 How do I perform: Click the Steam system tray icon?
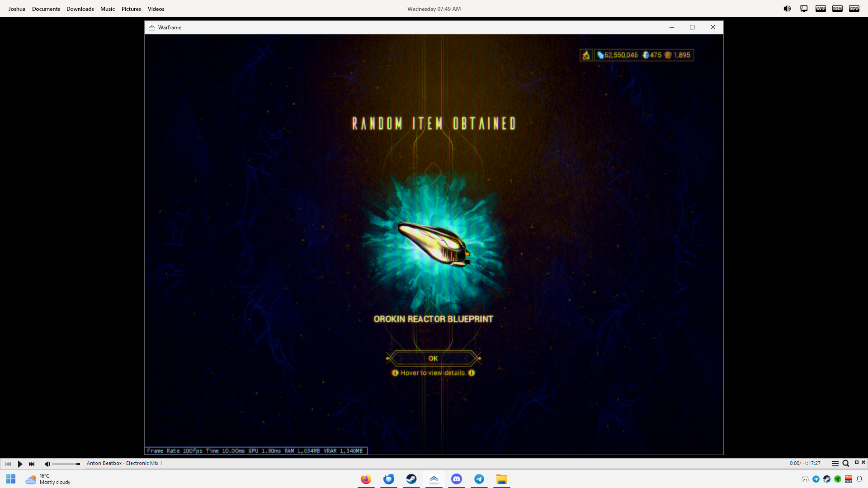click(827, 479)
